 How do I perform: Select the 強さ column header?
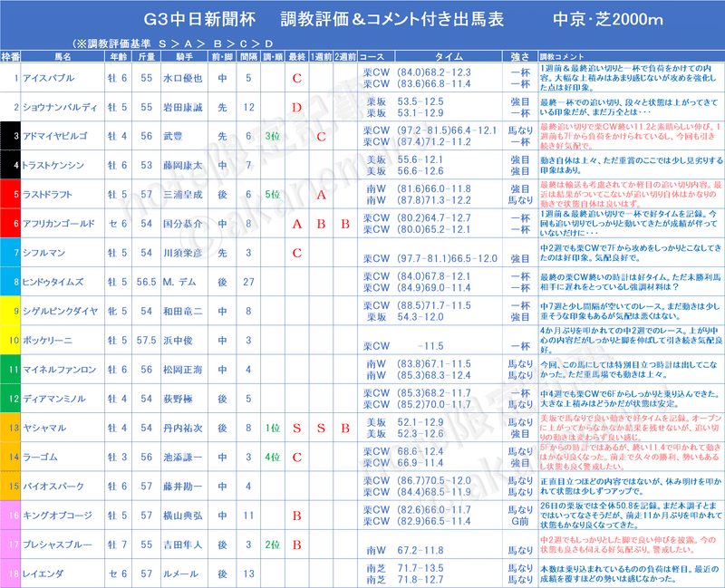(x=520, y=57)
